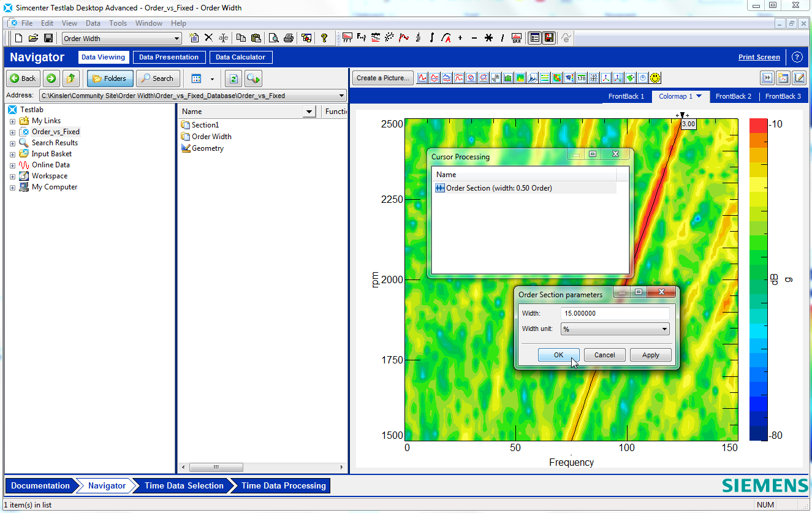Click the circled question mark help icon
812x513 pixels.
point(797,57)
